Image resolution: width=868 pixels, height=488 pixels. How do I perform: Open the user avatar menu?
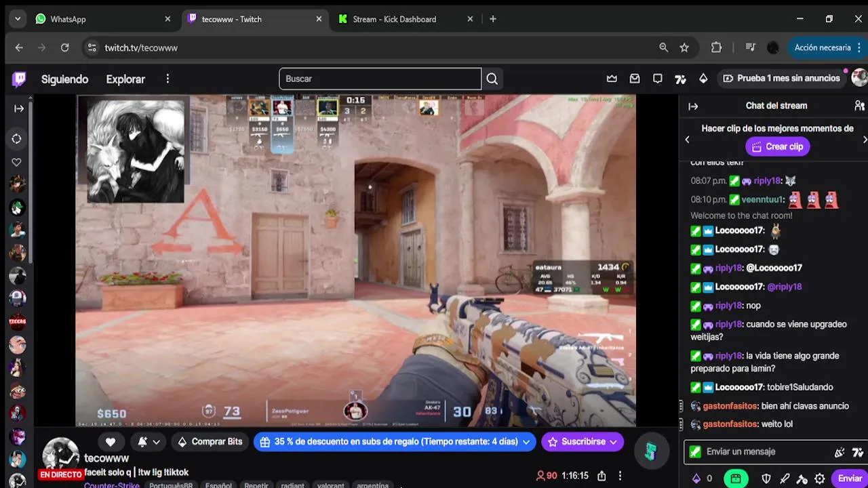(x=859, y=78)
